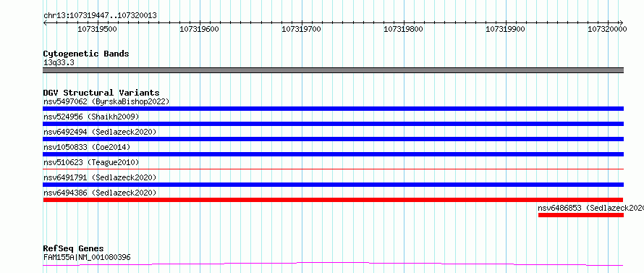This screenshot has height=273, width=644.
Task: Open variant nsv5497062 (ByrskaBishop2022) label
Action: point(106,101)
